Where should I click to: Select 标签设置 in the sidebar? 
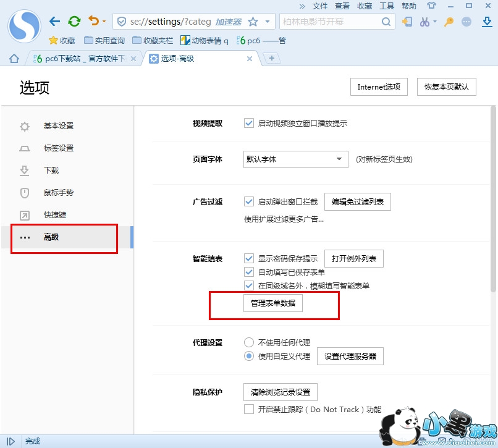point(67,148)
